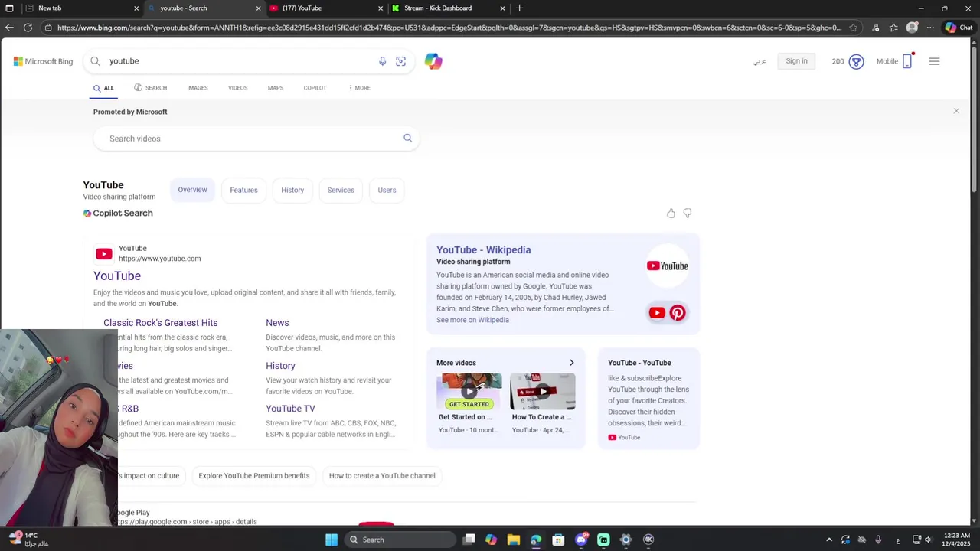
Task: Select the Features pill
Action: point(243,190)
